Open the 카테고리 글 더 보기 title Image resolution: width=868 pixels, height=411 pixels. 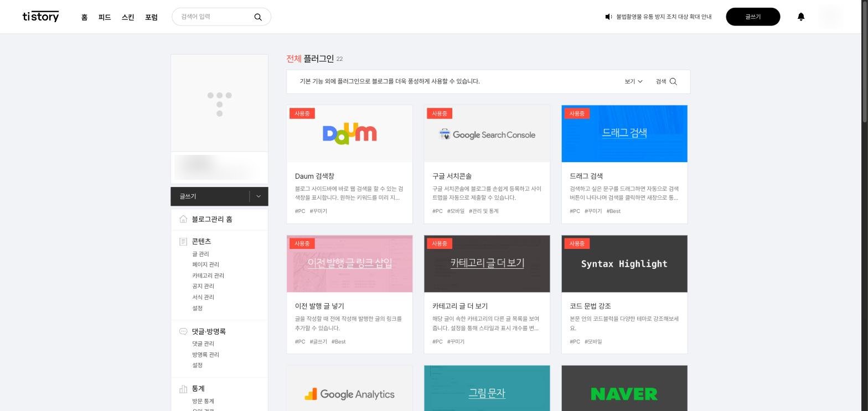point(460,306)
